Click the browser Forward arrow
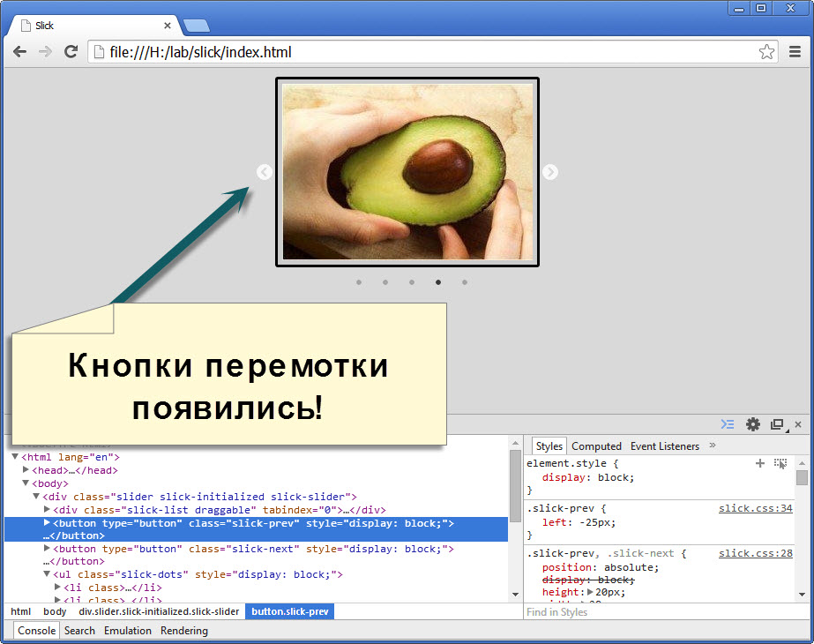This screenshot has width=814, height=644. 46,51
